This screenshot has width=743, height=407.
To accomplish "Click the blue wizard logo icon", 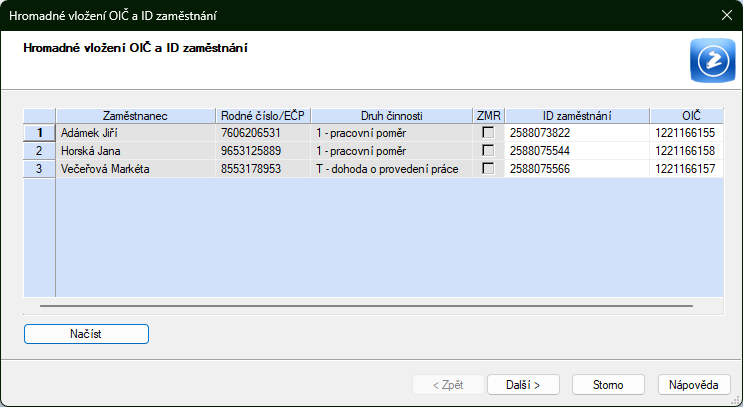I will click(711, 61).
